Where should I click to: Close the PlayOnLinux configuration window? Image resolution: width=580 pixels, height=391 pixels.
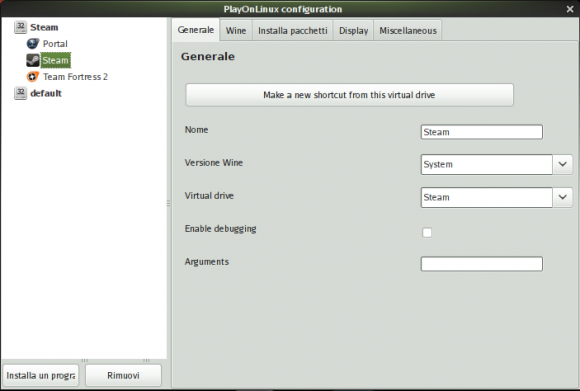pos(570,9)
